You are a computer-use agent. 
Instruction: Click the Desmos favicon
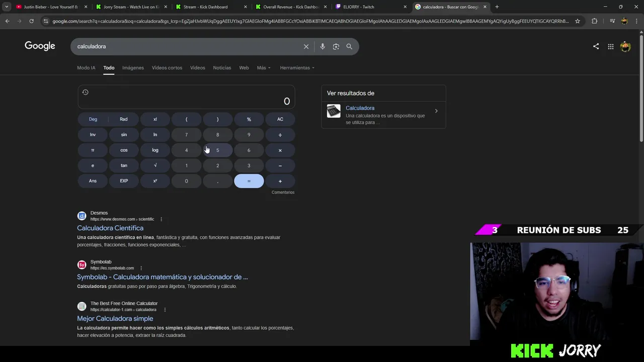point(82,216)
